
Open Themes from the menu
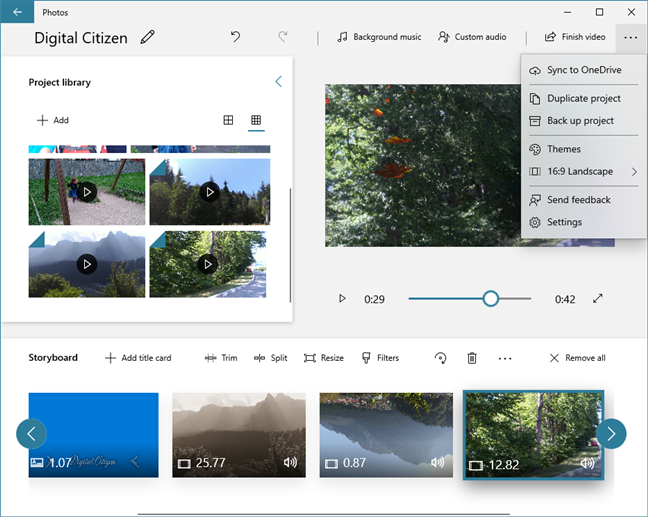pyautogui.click(x=584, y=149)
